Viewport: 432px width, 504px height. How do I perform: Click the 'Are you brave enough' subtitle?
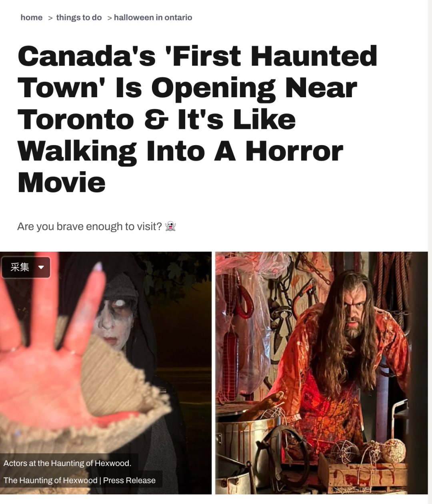point(90,226)
